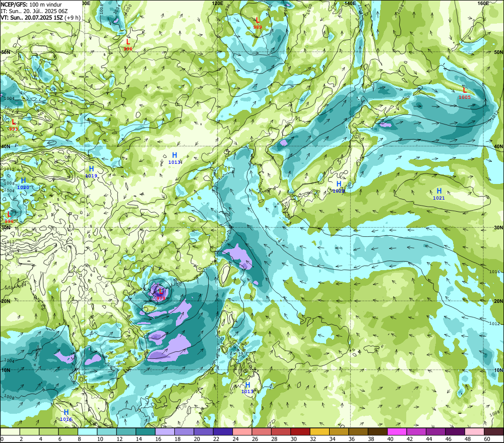Select the light cyan 8–10 legend swatch
Image resolution: width=504 pixels, height=443 pixels.
click(87, 431)
